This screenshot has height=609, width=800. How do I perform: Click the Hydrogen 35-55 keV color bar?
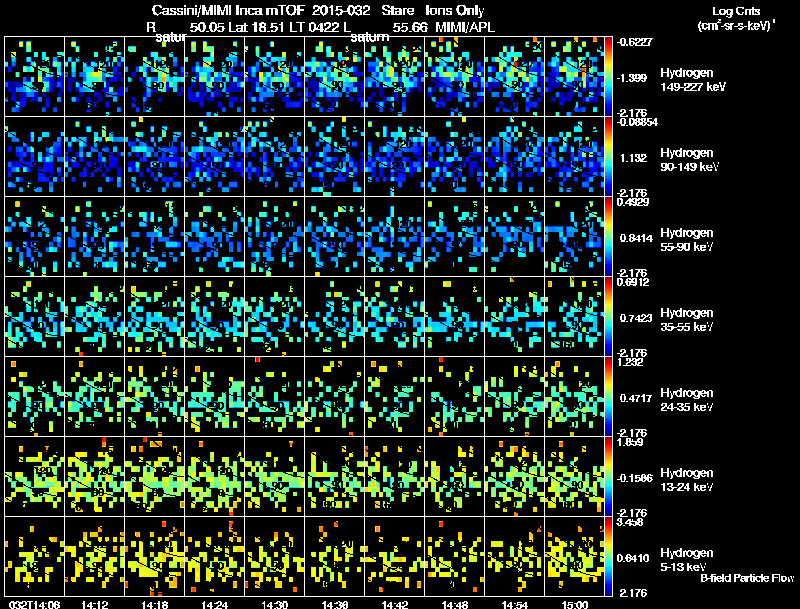click(x=608, y=317)
